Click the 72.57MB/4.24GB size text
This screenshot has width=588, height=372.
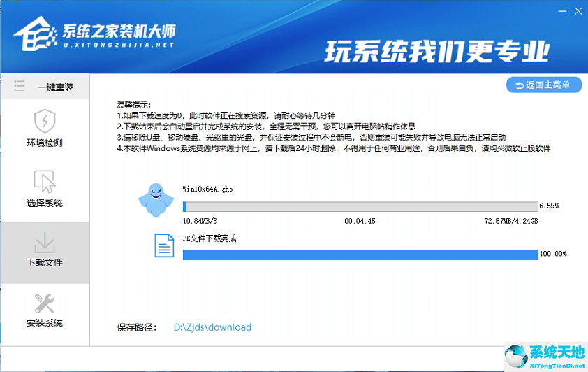(x=511, y=221)
